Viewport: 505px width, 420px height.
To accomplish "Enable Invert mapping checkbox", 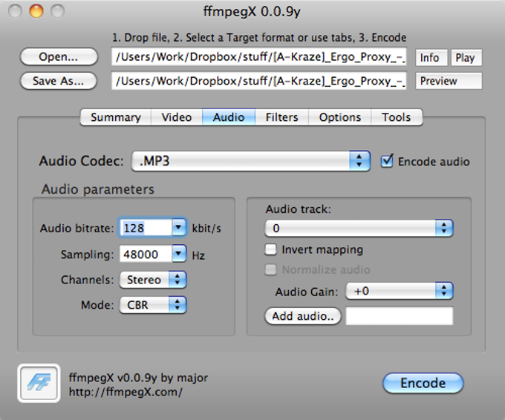I will 272,250.
